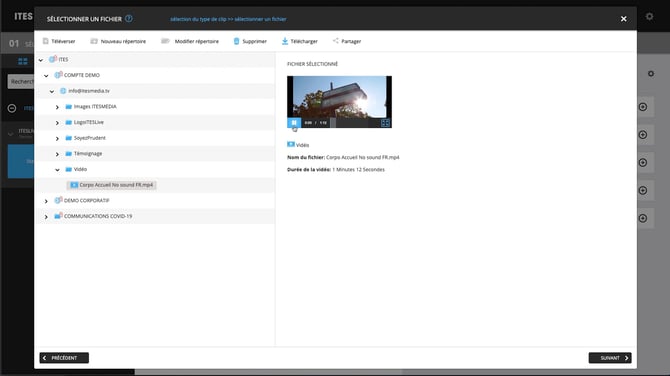Select the LogoITESLive folder
Image resolution: width=670 pixels, height=376 pixels.
pyautogui.click(x=85, y=122)
